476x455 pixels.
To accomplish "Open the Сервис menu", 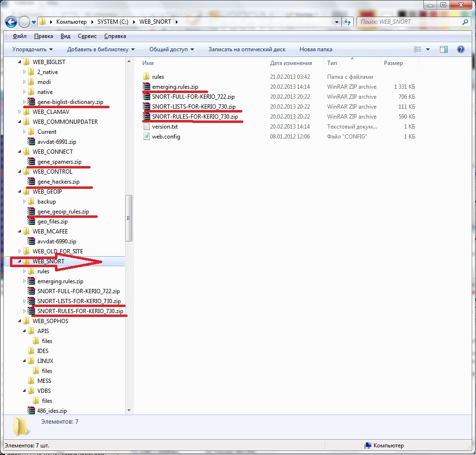I will pyautogui.click(x=87, y=36).
